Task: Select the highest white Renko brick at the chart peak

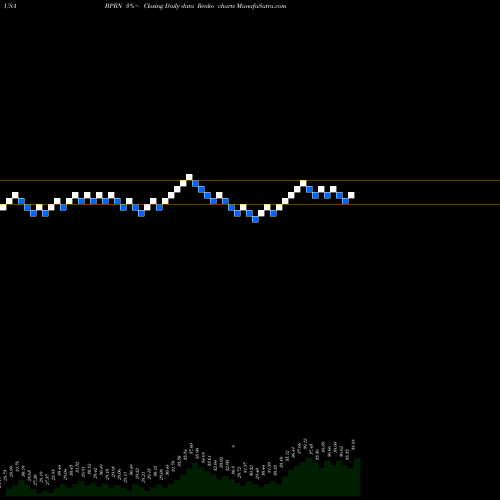Action: click(189, 177)
